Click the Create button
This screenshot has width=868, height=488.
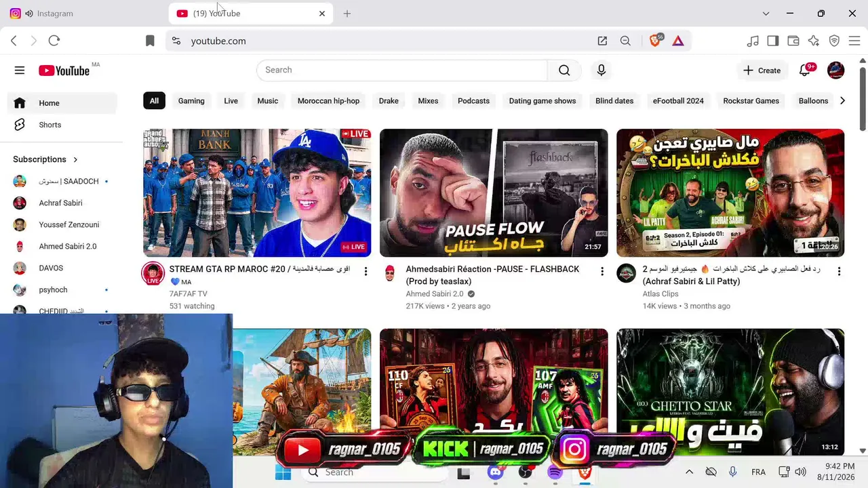(762, 70)
